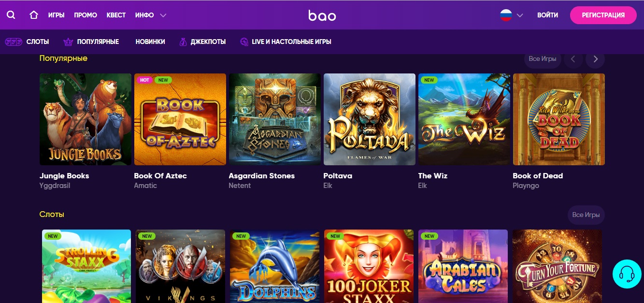Click the jackpot money bag icon
This screenshot has height=303, width=644.
click(x=183, y=42)
